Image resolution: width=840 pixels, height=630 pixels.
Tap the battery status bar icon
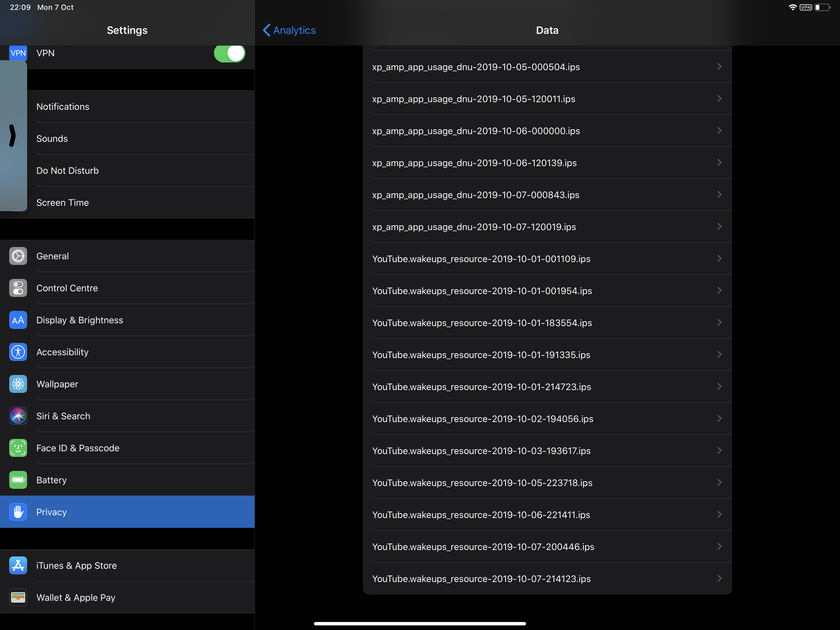coord(822,7)
